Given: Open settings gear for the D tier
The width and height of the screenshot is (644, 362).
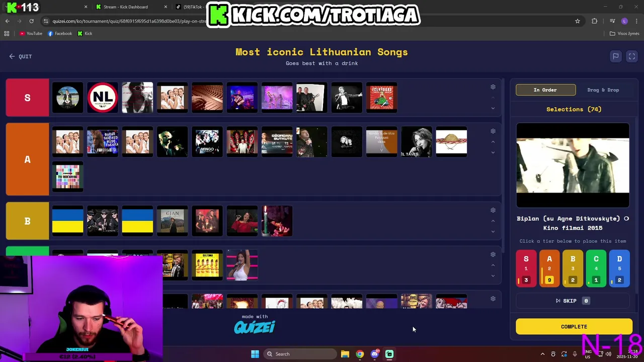Looking at the screenshot, I should (493, 299).
